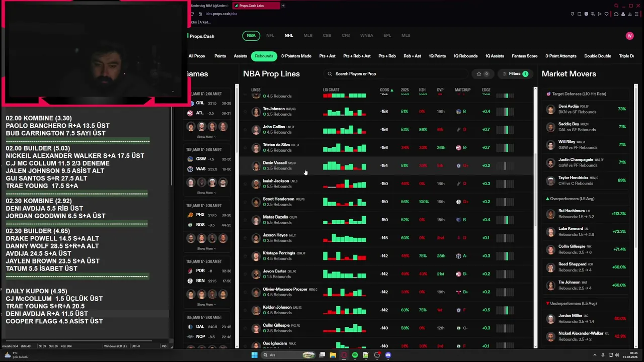The image size is (644, 362).
Task: Sort table by the DVP column
Action: (x=440, y=90)
